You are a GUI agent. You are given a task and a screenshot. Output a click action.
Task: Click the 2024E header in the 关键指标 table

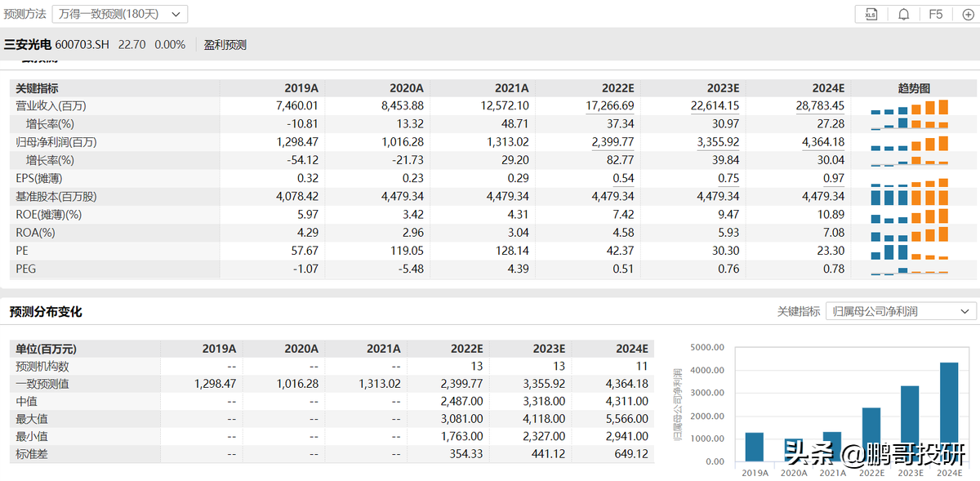click(828, 88)
